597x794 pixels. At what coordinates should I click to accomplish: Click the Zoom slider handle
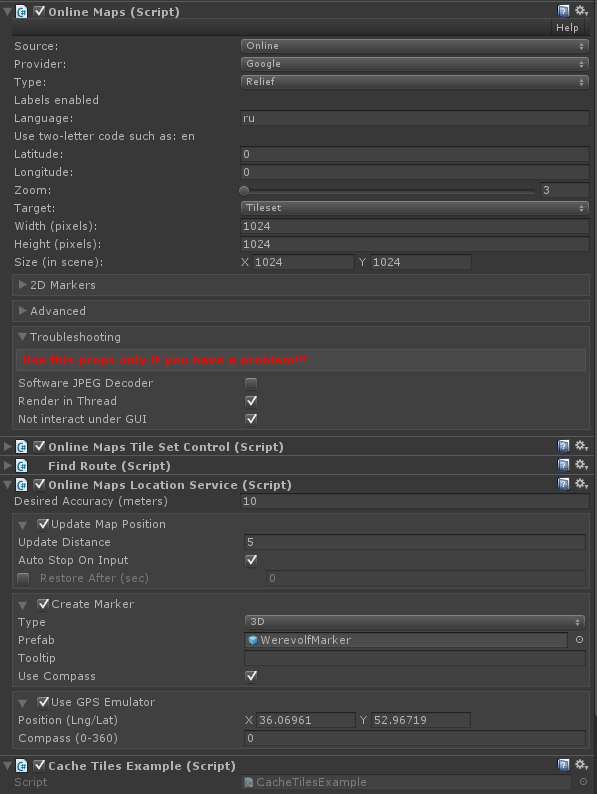(x=244, y=191)
